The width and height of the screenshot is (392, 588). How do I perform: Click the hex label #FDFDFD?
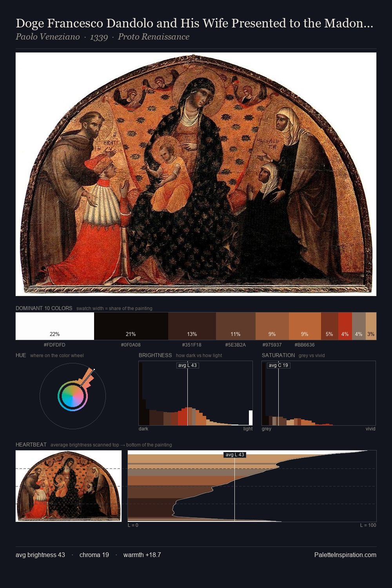click(54, 345)
